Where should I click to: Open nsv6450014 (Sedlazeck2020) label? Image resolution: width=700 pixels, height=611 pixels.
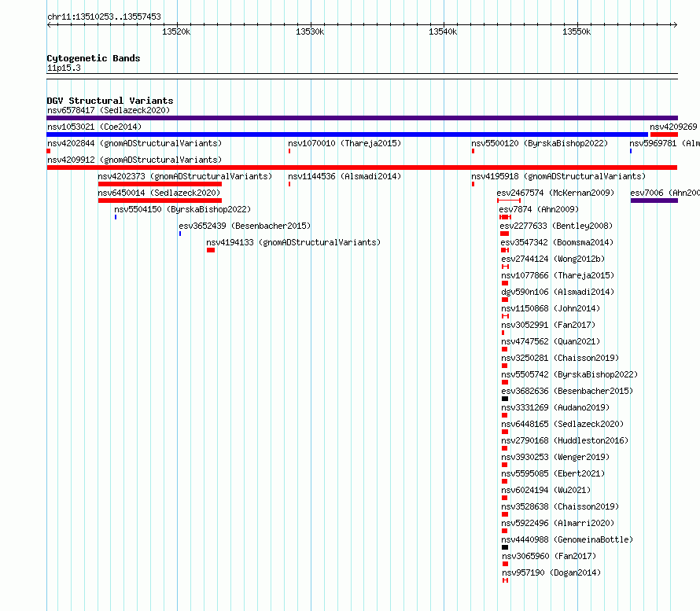[159, 193]
